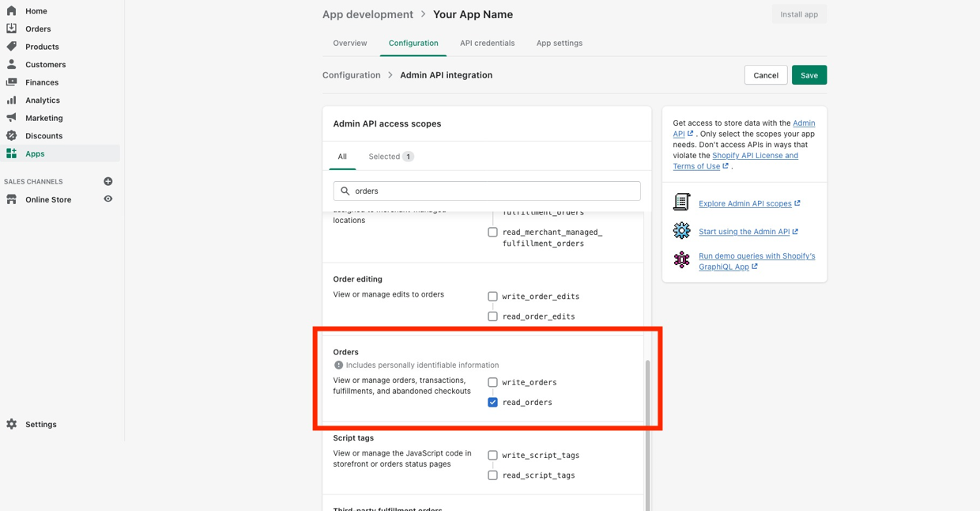Open Discounts badge icon in sidebar
980x511 pixels.
point(12,136)
